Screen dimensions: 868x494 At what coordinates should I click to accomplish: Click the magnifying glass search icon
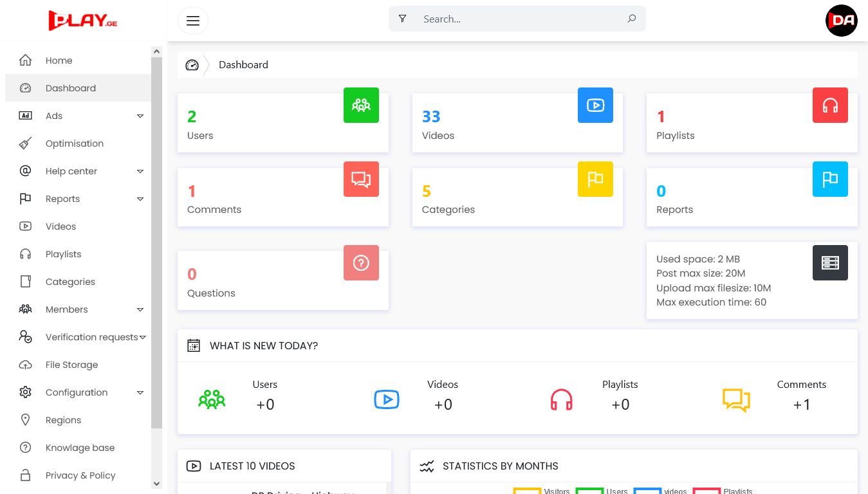[x=632, y=19]
